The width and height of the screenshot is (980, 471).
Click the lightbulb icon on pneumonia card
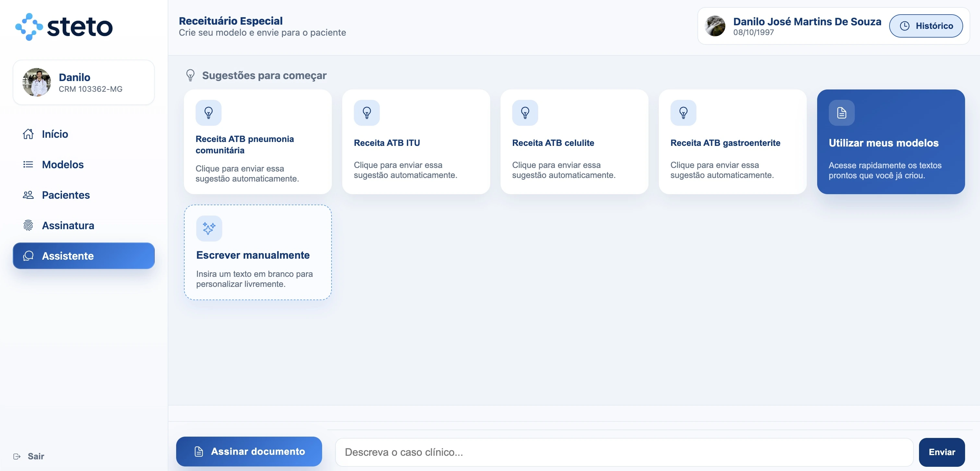point(209,112)
